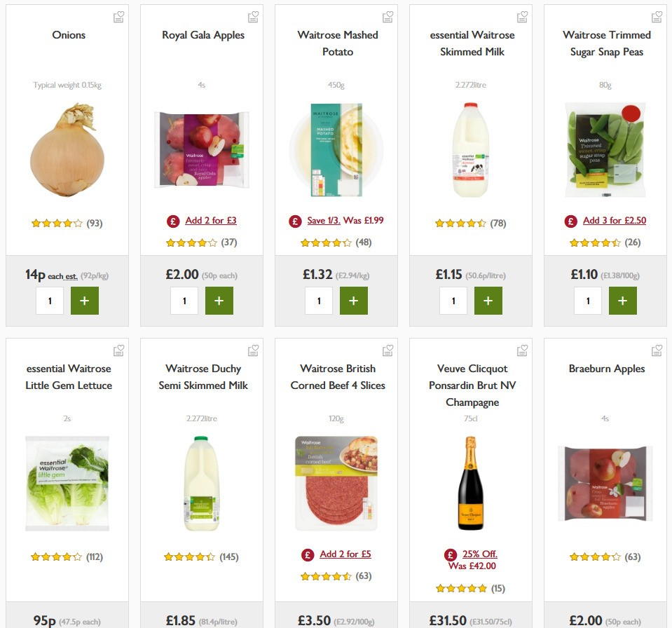
Task: Open the 'Add 2 for £3' apples offer
Action: (210, 220)
